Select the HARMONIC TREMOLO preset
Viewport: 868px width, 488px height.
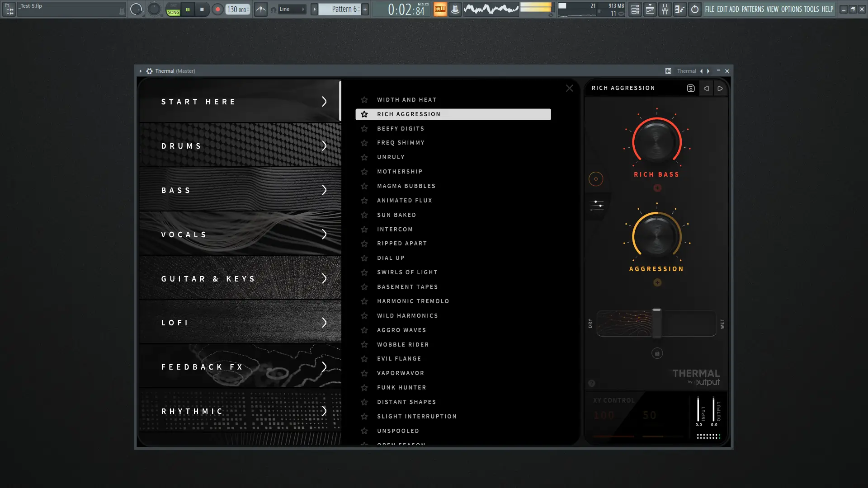pyautogui.click(x=413, y=301)
